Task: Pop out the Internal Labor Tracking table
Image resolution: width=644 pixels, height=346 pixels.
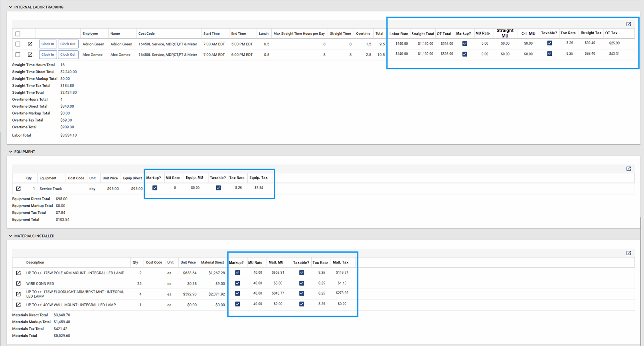Action: [628, 24]
